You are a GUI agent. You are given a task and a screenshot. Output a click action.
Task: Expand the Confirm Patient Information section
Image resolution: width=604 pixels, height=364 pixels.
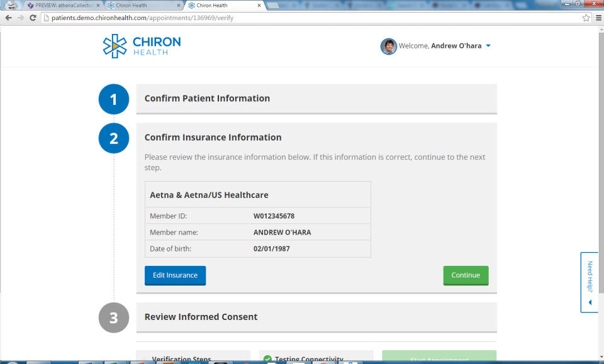(x=316, y=99)
